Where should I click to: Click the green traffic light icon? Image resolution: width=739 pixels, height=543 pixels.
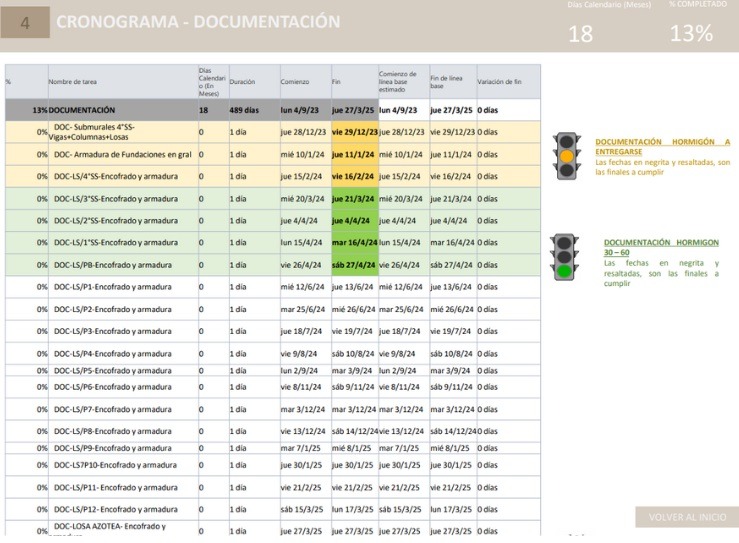(564, 257)
